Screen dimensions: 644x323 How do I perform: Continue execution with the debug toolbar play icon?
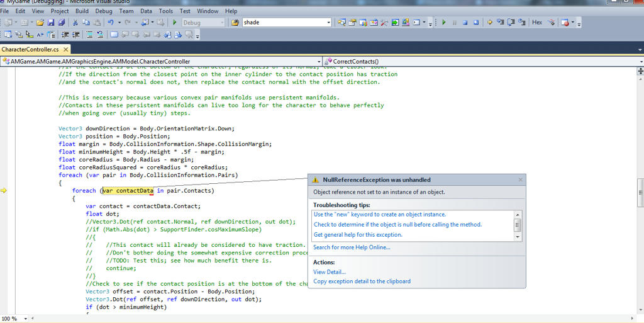(444, 23)
